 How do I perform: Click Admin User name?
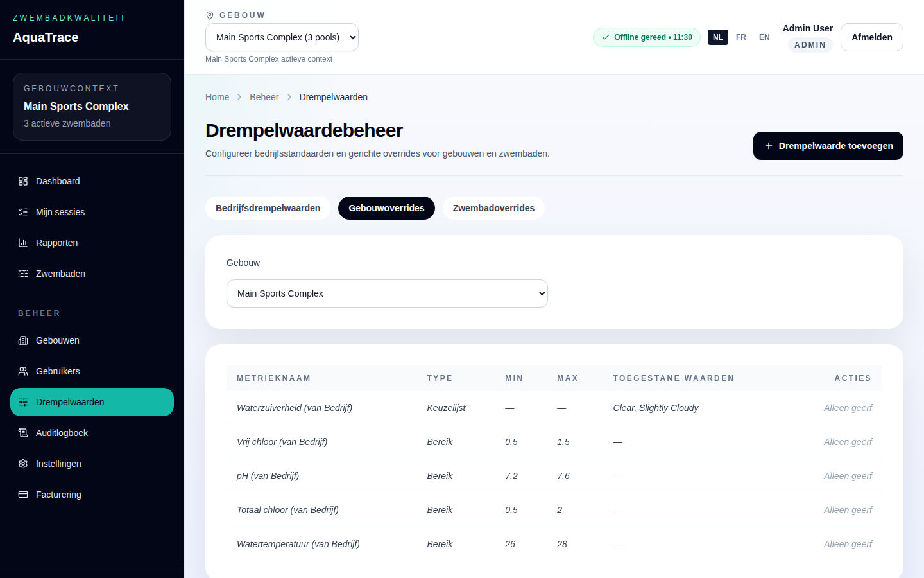[807, 28]
